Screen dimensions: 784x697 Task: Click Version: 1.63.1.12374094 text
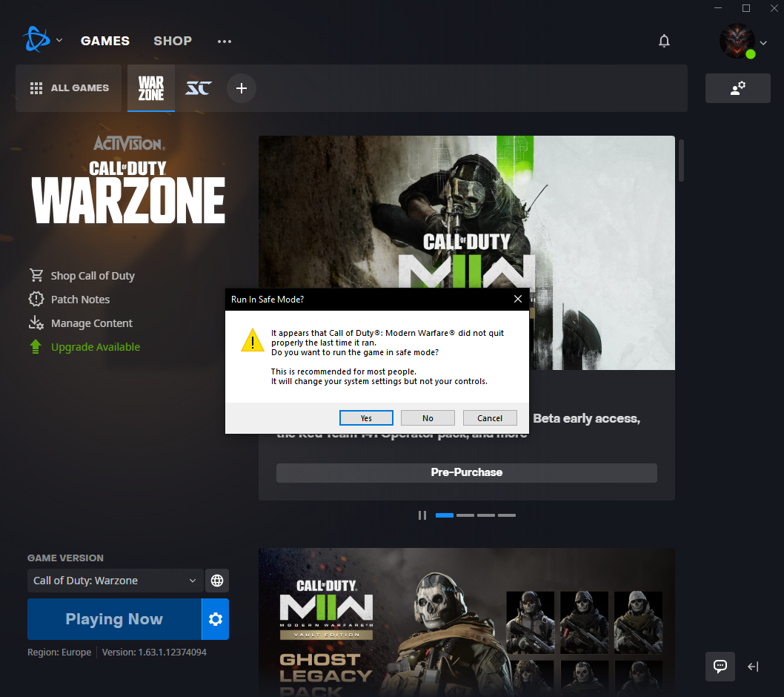click(x=154, y=652)
